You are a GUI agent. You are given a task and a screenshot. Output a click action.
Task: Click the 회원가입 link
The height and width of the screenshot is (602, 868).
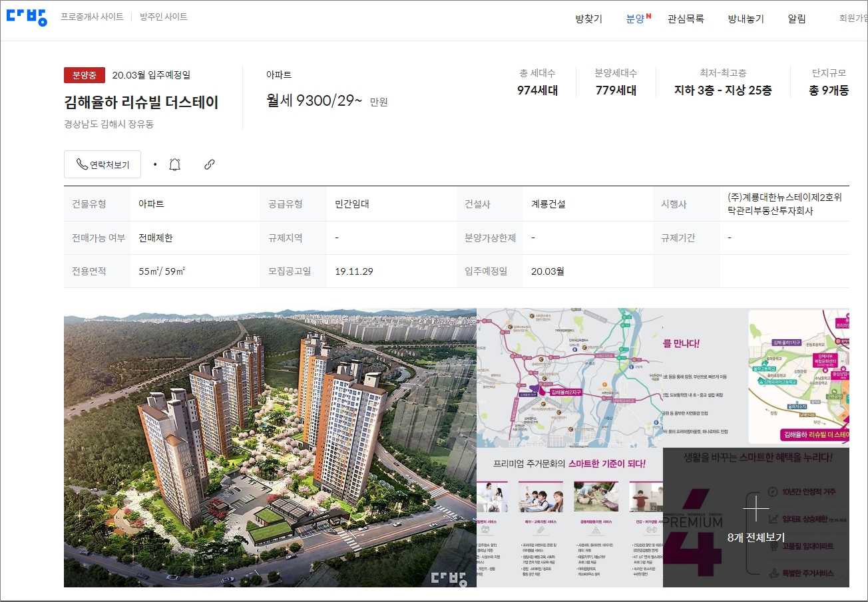tap(853, 19)
